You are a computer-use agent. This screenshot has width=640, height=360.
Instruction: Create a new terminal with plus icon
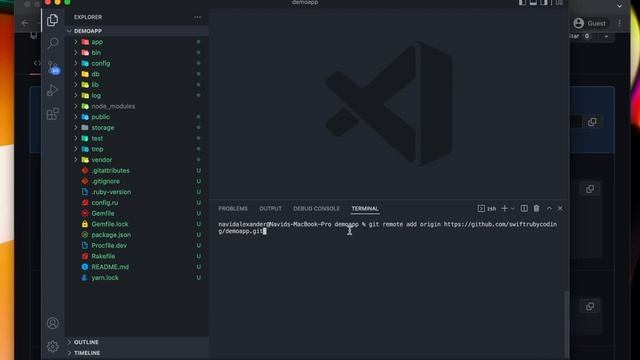coord(504,208)
